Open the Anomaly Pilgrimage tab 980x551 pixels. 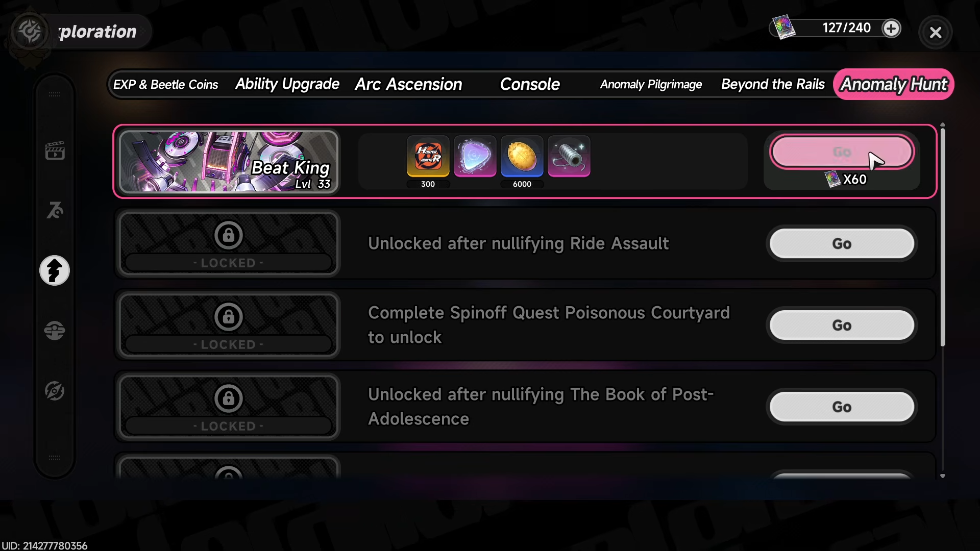[x=651, y=84]
